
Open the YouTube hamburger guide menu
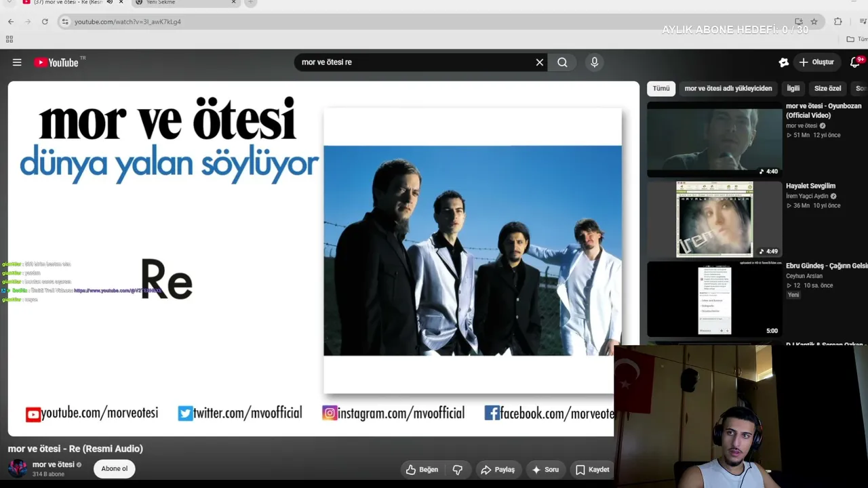click(x=17, y=62)
